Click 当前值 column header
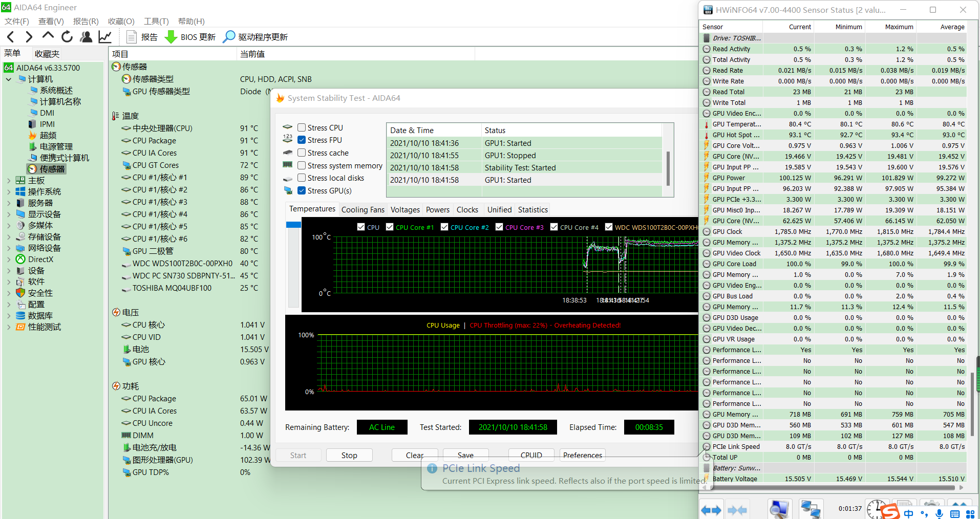 click(x=356, y=54)
